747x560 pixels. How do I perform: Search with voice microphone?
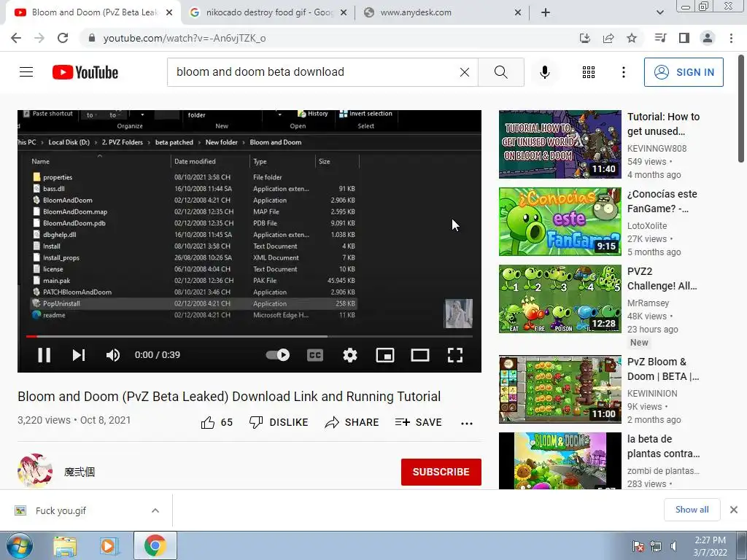pyautogui.click(x=545, y=72)
